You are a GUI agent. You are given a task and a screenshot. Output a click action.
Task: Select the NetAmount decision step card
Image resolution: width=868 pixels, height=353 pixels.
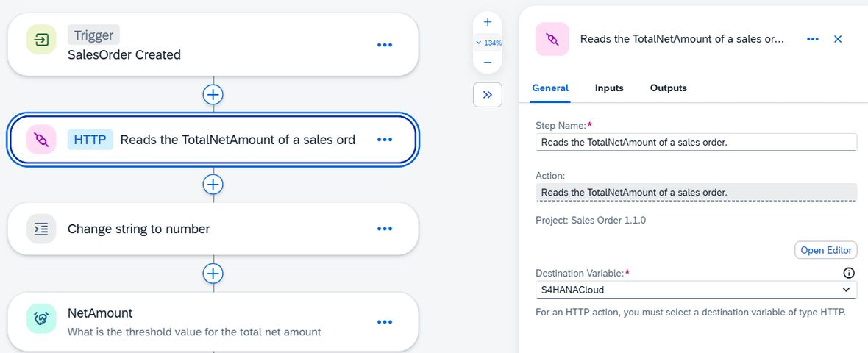213,322
